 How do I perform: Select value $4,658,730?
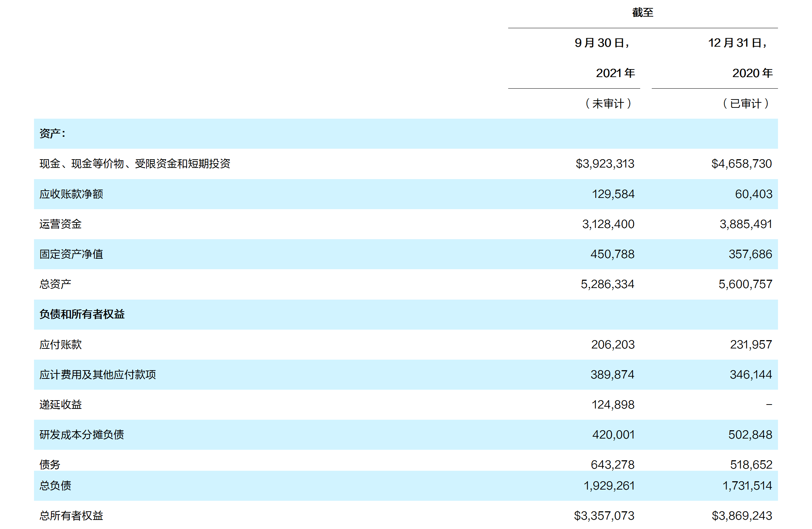tap(741, 164)
